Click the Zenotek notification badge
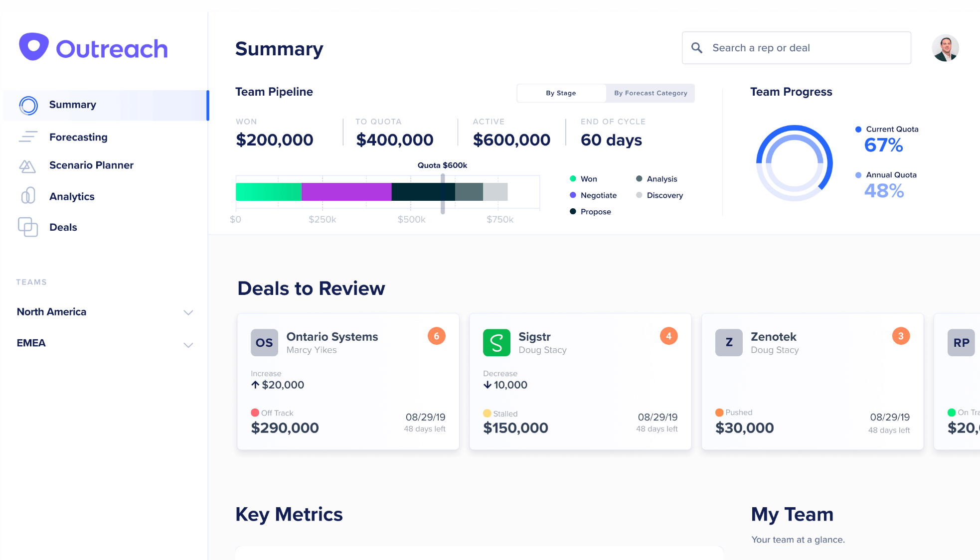 [x=901, y=336]
